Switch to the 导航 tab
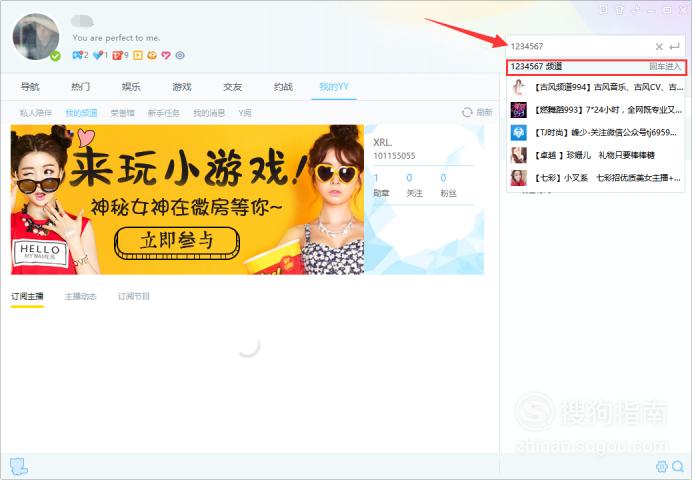692x480 pixels. (x=30, y=86)
